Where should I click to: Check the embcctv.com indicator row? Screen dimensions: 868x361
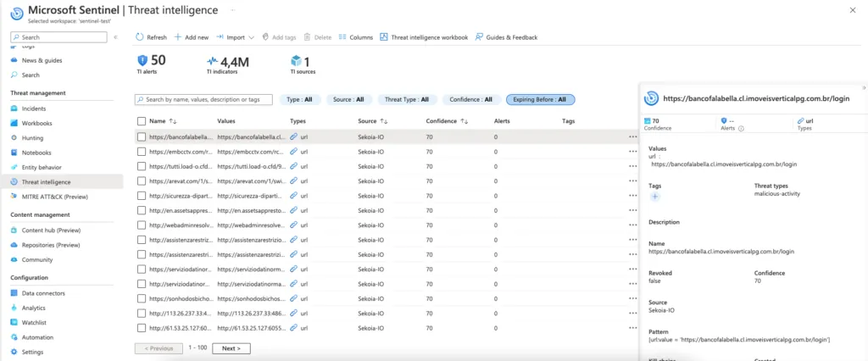142,151
